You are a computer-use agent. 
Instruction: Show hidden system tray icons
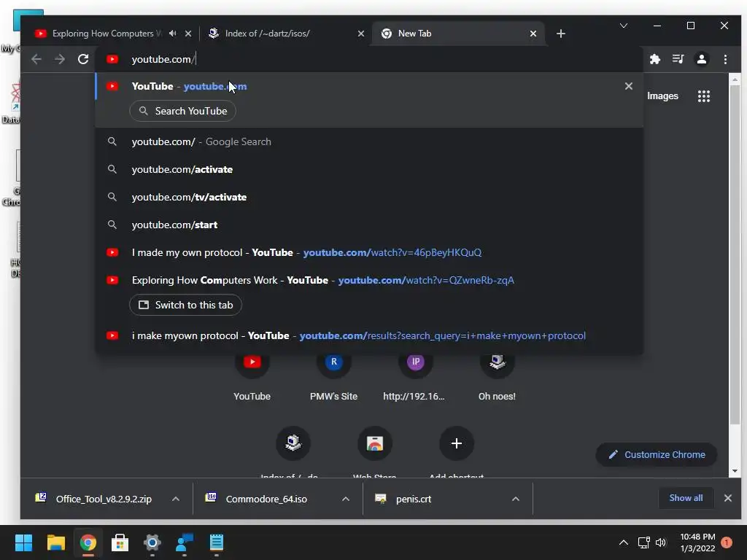623,542
